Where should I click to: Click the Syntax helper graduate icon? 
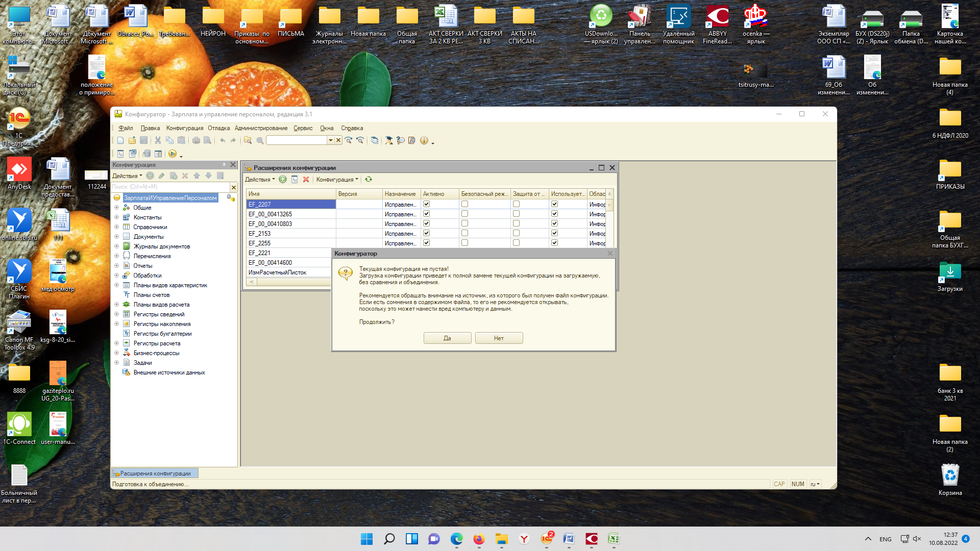389,140
